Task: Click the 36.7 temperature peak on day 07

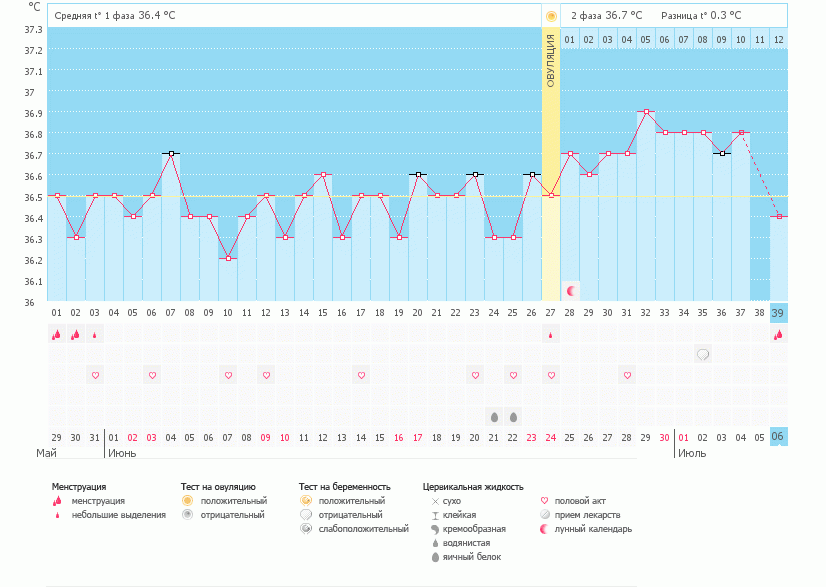Action: coord(171,154)
